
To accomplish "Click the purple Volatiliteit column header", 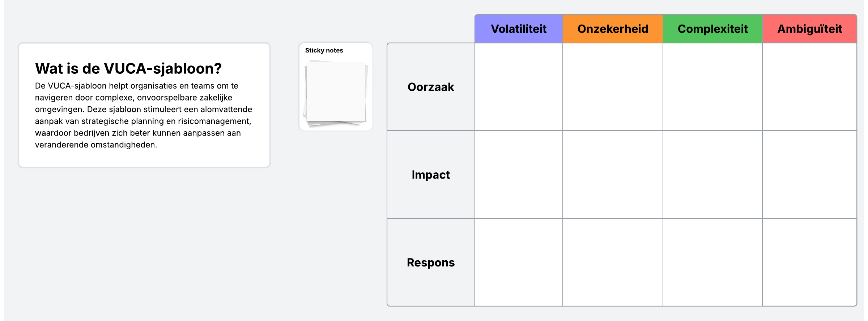I will pyautogui.click(x=519, y=29).
